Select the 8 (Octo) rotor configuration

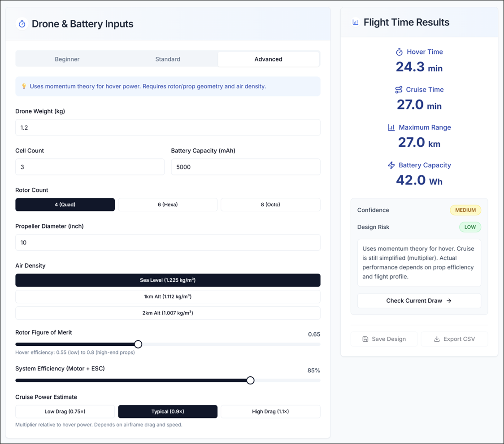(270, 205)
